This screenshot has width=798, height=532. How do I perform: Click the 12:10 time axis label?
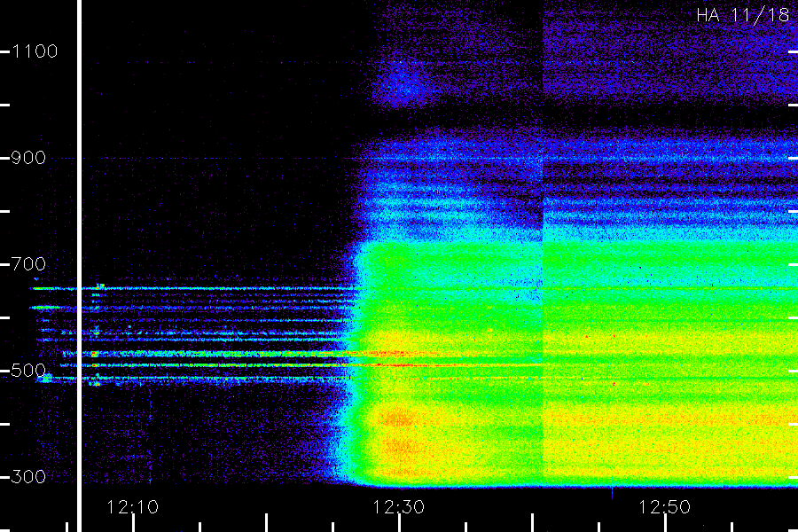(x=132, y=507)
